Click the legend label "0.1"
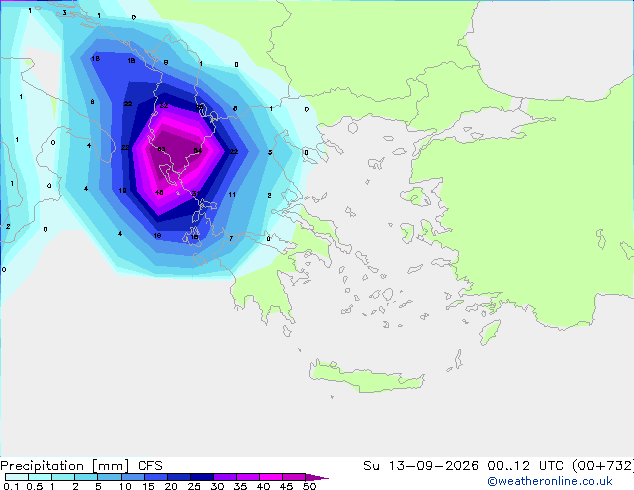This screenshot has height=490, width=634. pyautogui.click(x=11, y=486)
